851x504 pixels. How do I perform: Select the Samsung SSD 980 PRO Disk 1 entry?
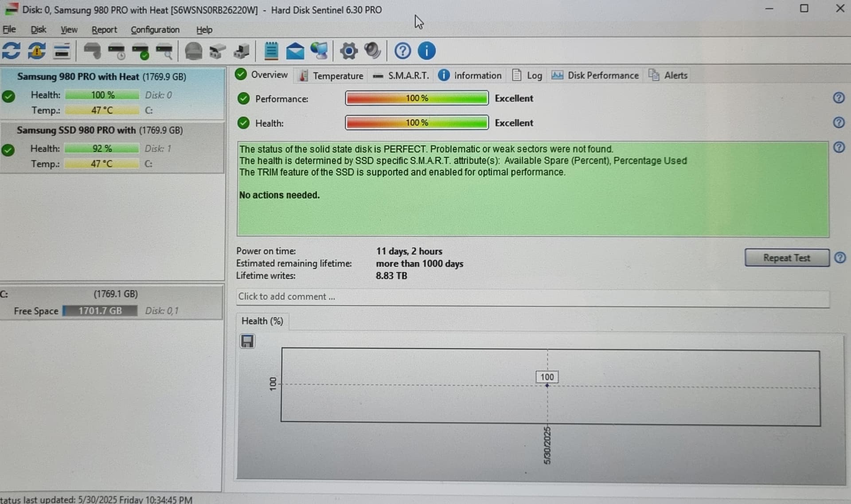click(x=112, y=148)
